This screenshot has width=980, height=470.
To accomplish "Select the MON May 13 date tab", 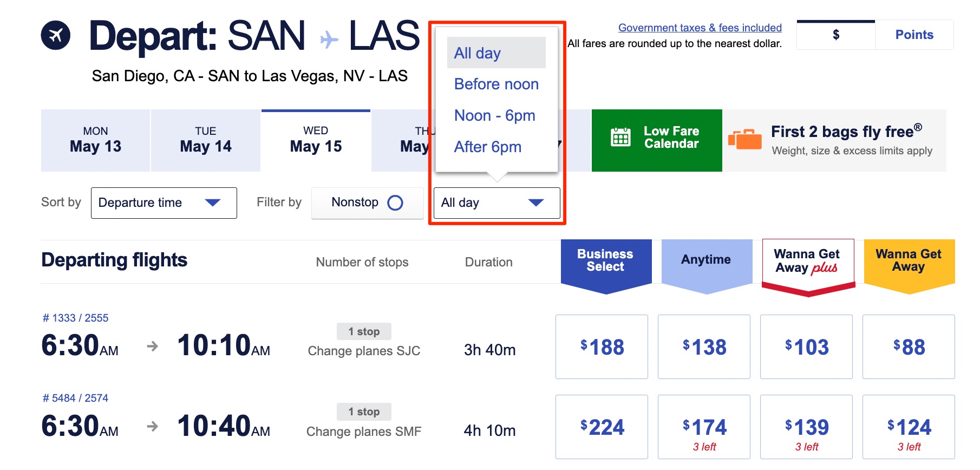I will [96, 140].
